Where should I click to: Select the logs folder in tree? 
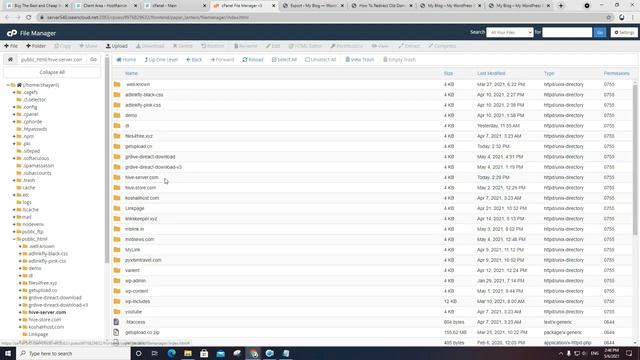[27, 202]
